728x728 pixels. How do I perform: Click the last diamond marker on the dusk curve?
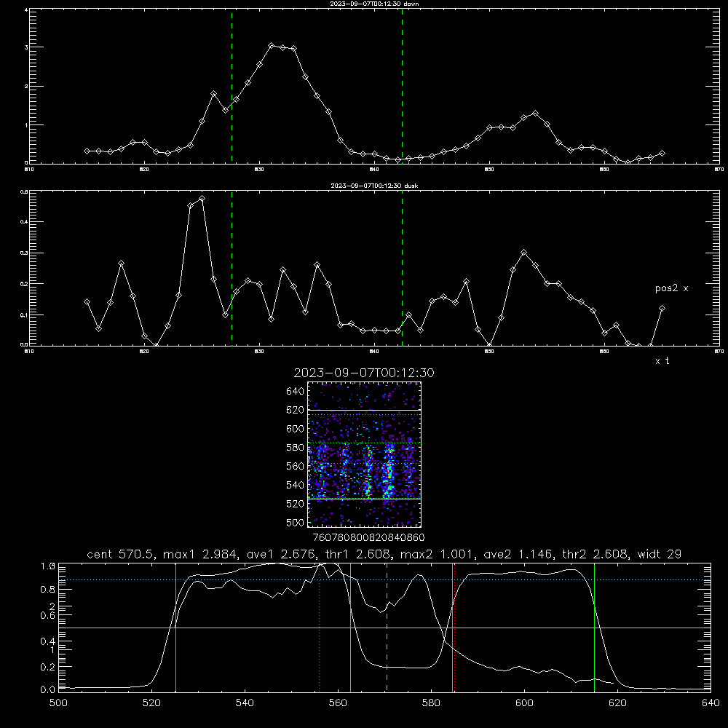click(x=662, y=308)
